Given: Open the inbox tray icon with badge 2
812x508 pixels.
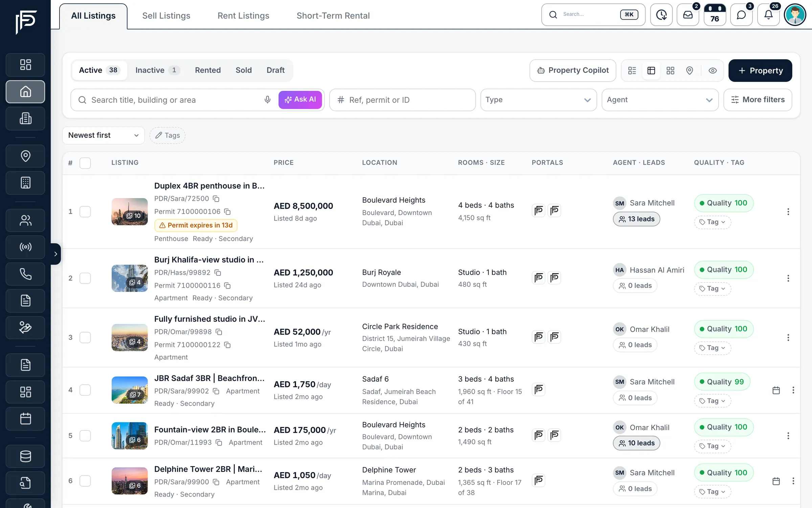Looking at the screenshot, I should click(x=688, y=15).
